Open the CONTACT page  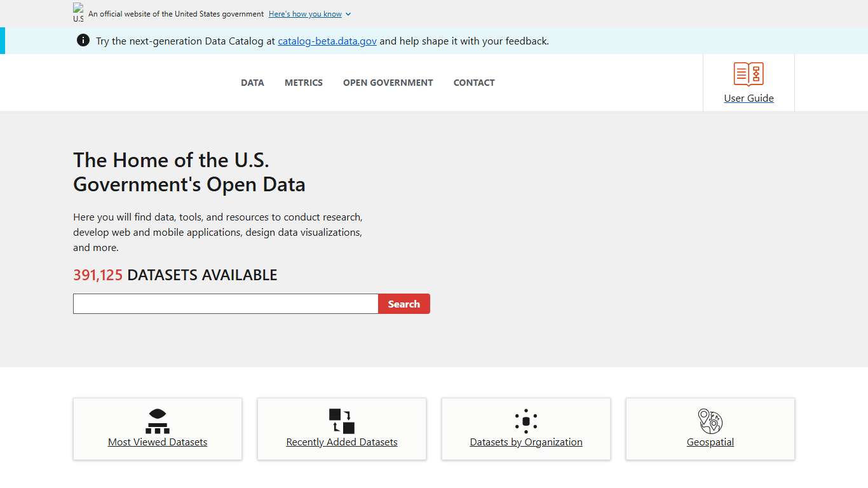[474, 82]
